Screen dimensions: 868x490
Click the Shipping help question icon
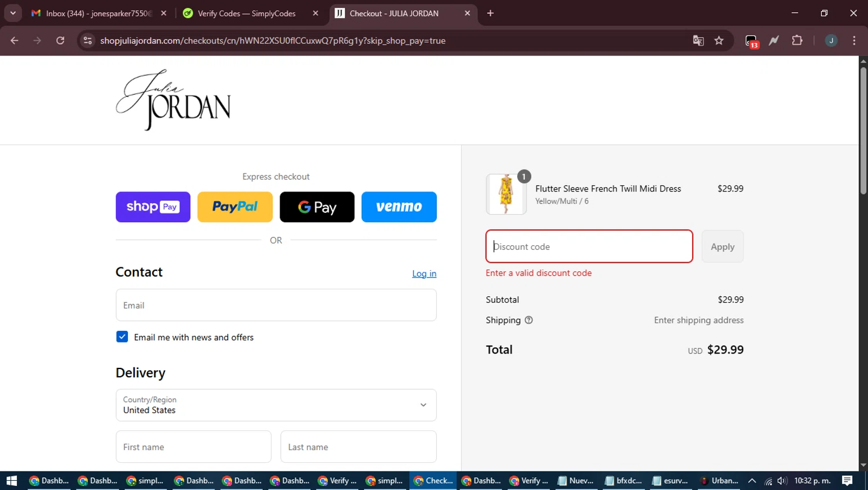(528, 320)
